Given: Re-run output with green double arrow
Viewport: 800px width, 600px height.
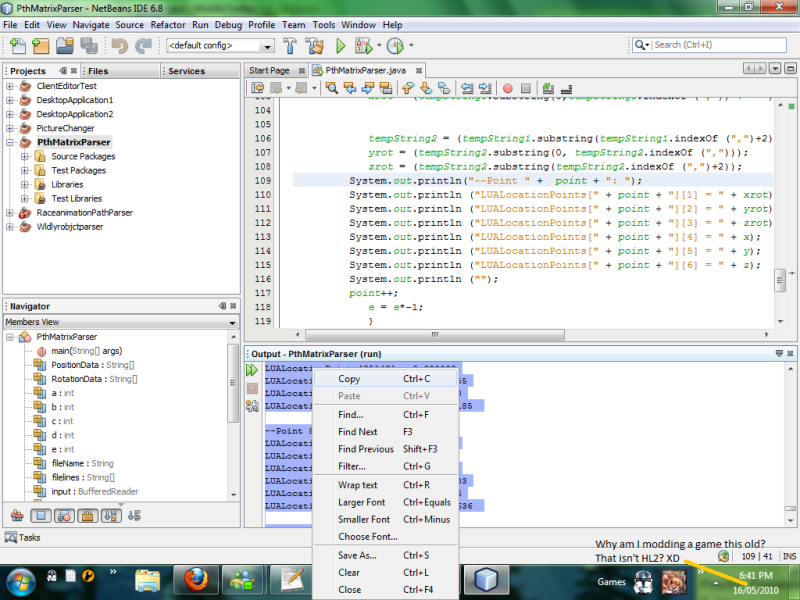Looking at the screenshot, I should click(252, 370).
